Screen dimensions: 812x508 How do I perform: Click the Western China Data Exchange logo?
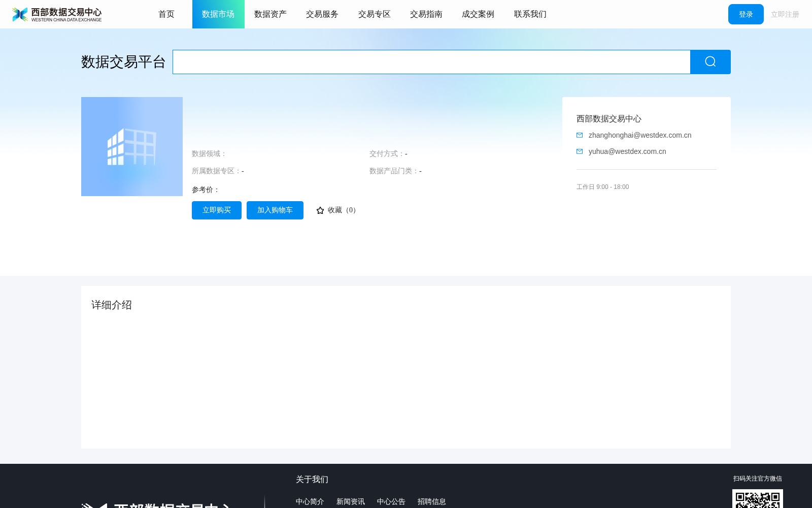coord(57,14)
